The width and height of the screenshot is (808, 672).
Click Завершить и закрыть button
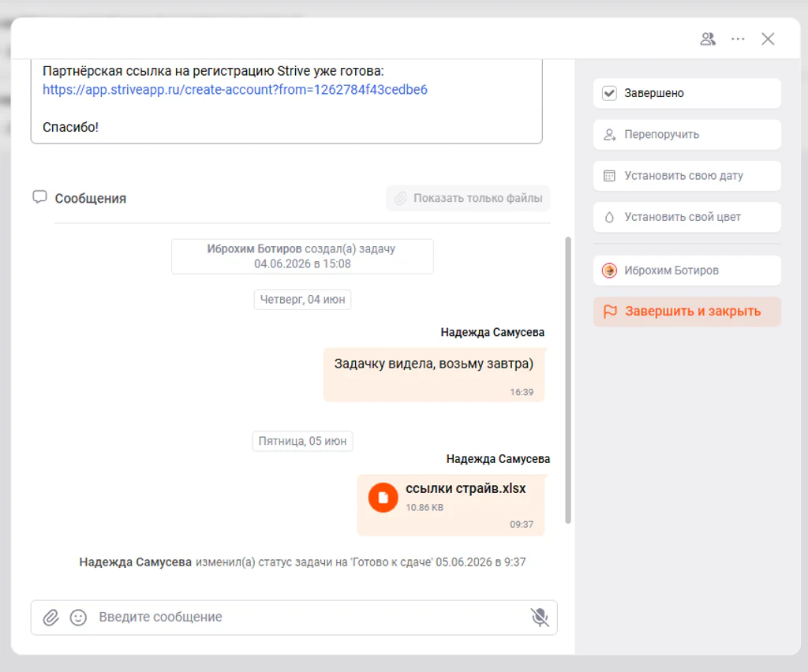pos(687,312)
